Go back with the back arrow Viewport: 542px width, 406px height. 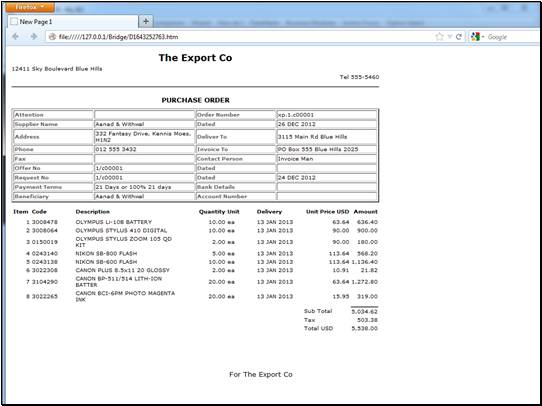tap(16, 37)
